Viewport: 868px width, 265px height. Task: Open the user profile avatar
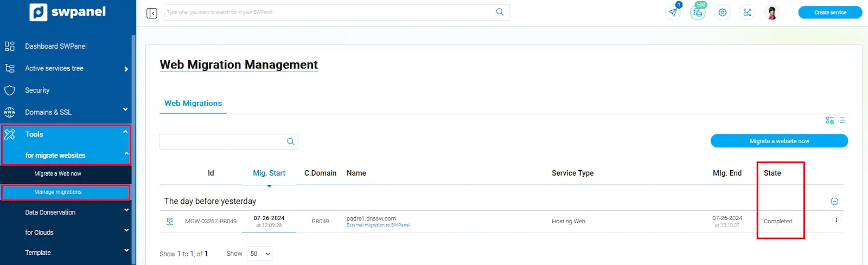coord(772,12)
